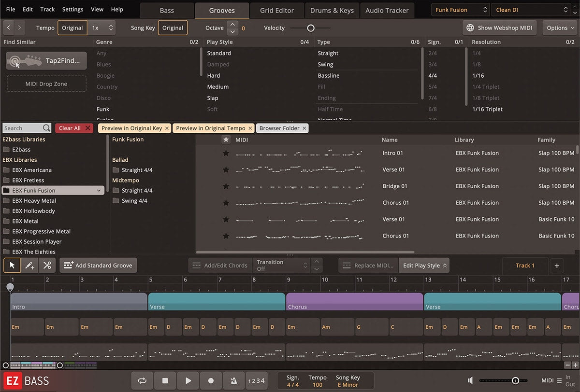
Task: Toggle Song Key Original button
Action: (173, 28)
